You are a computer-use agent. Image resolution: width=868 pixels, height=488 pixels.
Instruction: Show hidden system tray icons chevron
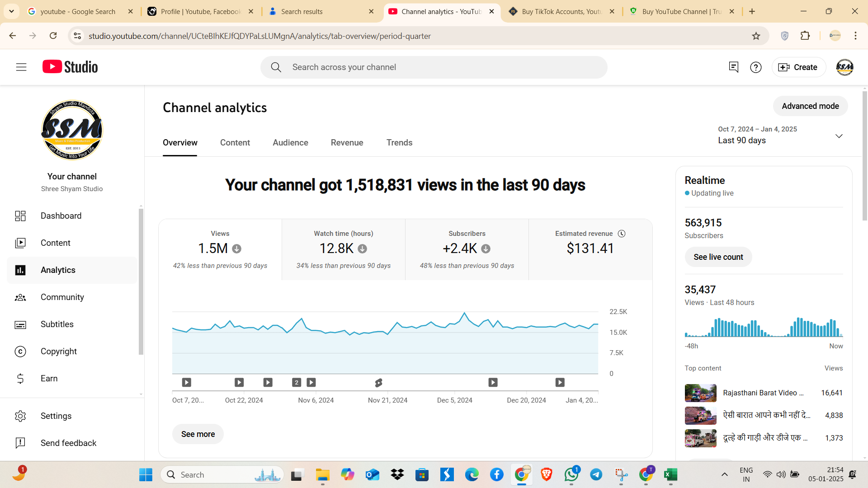click(x=724, y=474)
